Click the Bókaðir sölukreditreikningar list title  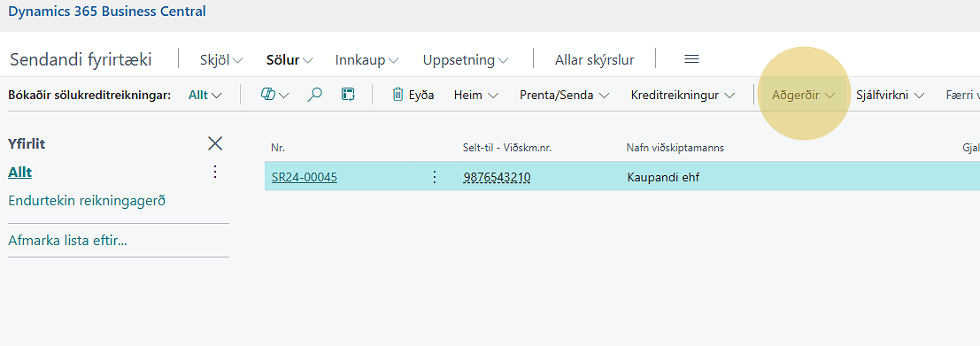(89, 96)
